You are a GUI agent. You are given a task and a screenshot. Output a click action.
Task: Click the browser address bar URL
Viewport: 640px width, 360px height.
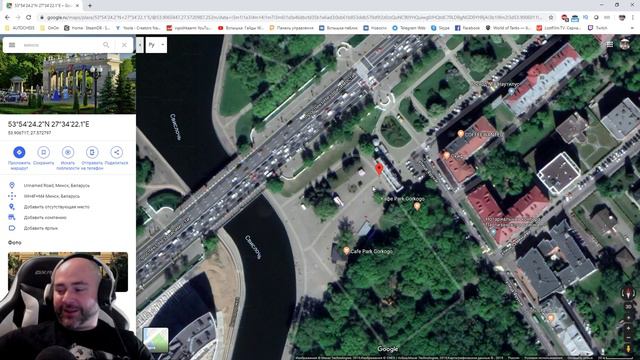[294, 18]
